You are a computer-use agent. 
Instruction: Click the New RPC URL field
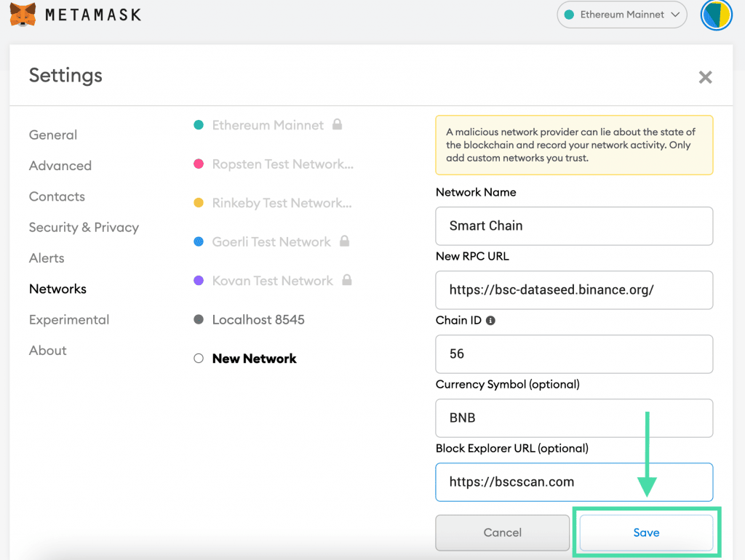click(x=574, y=290)
